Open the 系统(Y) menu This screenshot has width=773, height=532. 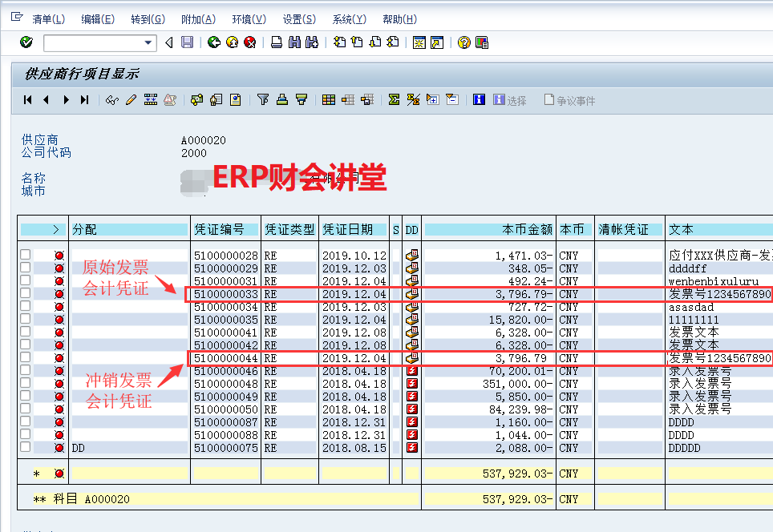[349, 19]
